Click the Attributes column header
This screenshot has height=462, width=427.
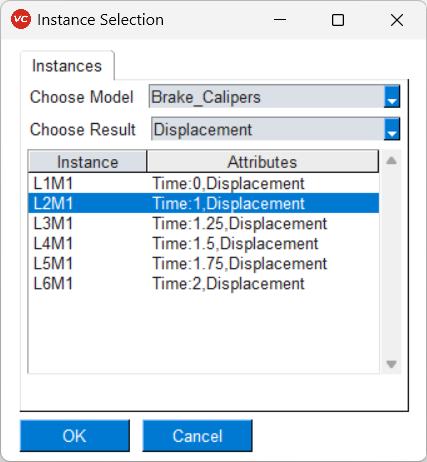click(262, 162)
